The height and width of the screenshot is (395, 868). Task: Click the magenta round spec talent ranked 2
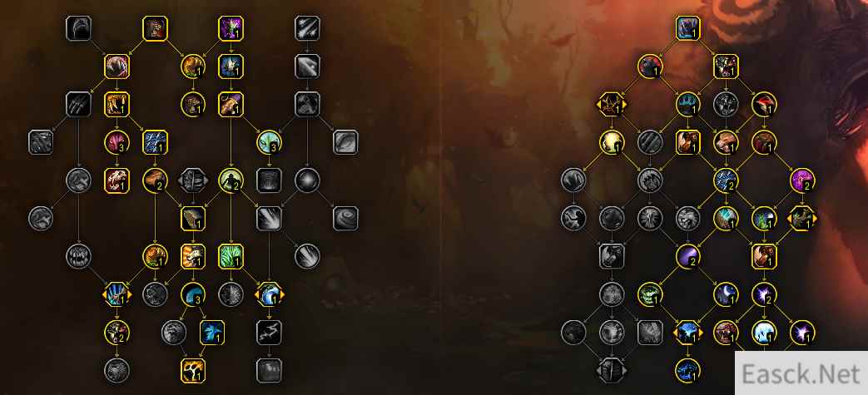pos(802,180)
